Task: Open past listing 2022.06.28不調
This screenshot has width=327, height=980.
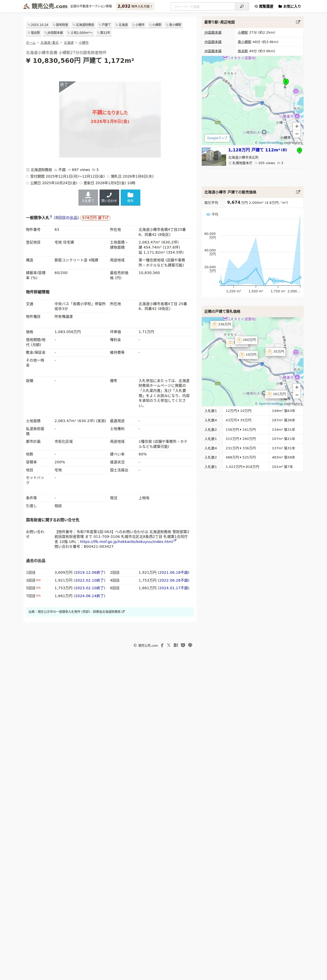Action: click(x=174, y=580)
